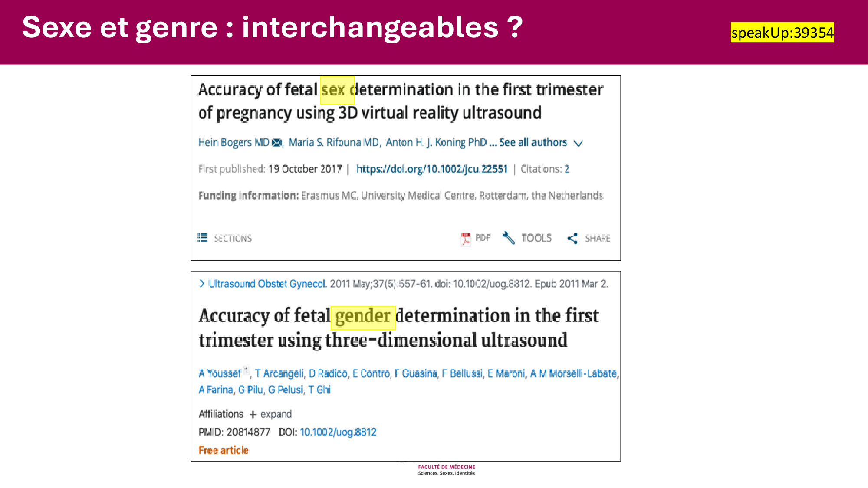Open the Sections list icon
Image resolution: width=868 pixels, height=488 pixels.
(203, 238)
